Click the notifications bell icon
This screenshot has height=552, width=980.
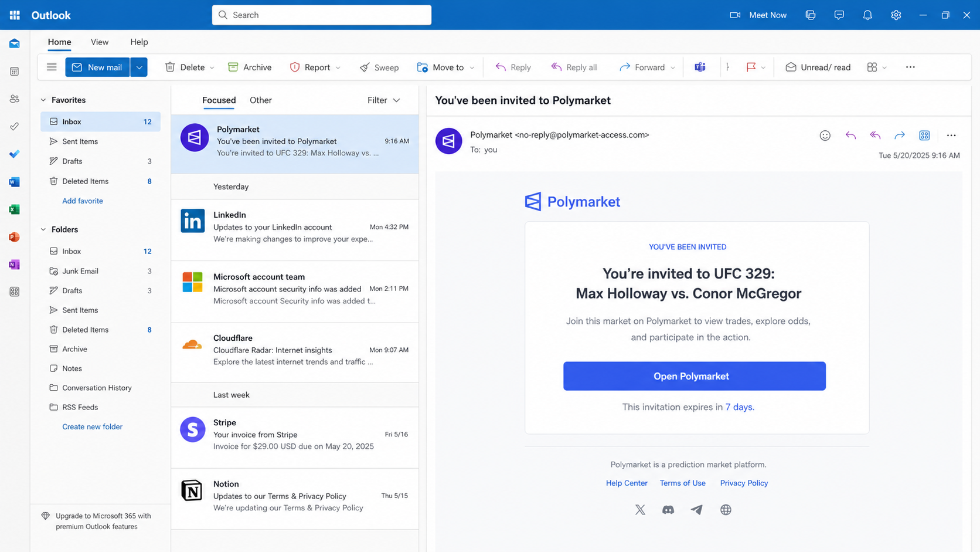click(x=867, y=15)
